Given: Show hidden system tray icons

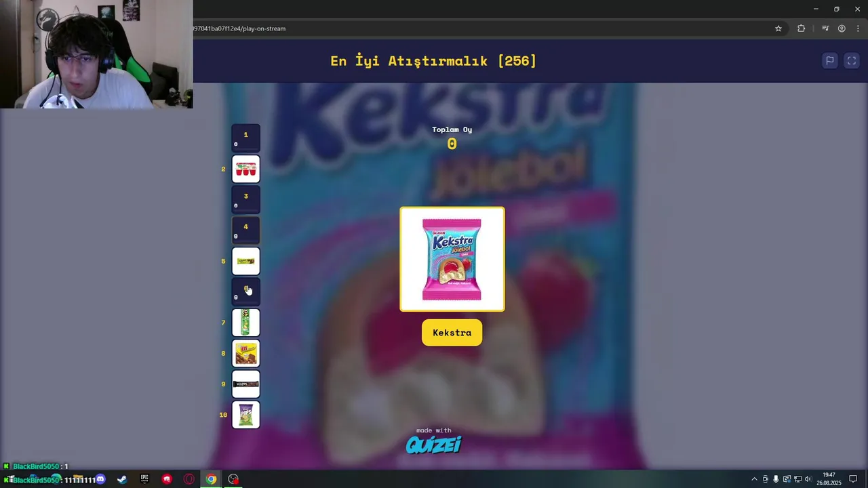Looking at the screenshot, I should [x=754, y=479].
